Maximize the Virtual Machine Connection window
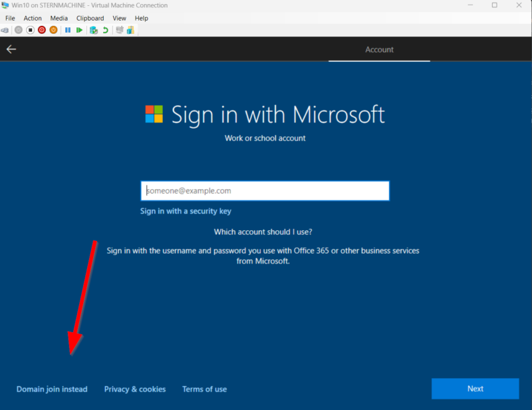This screenshot has width=532, height=410. [x=494, y=5]
